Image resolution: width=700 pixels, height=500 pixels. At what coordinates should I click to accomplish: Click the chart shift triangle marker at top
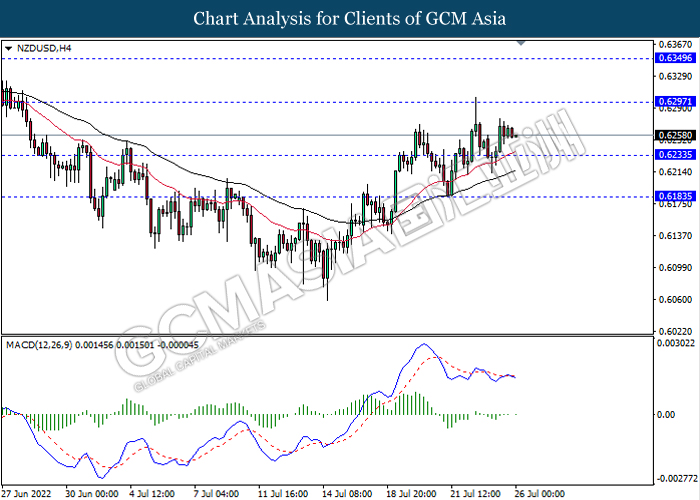521,43
